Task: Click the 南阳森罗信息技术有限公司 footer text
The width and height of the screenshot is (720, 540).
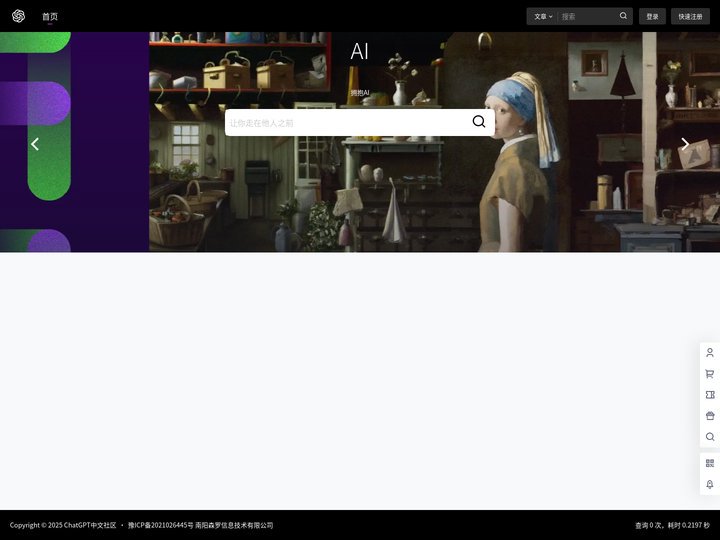Action: [234, 525]
